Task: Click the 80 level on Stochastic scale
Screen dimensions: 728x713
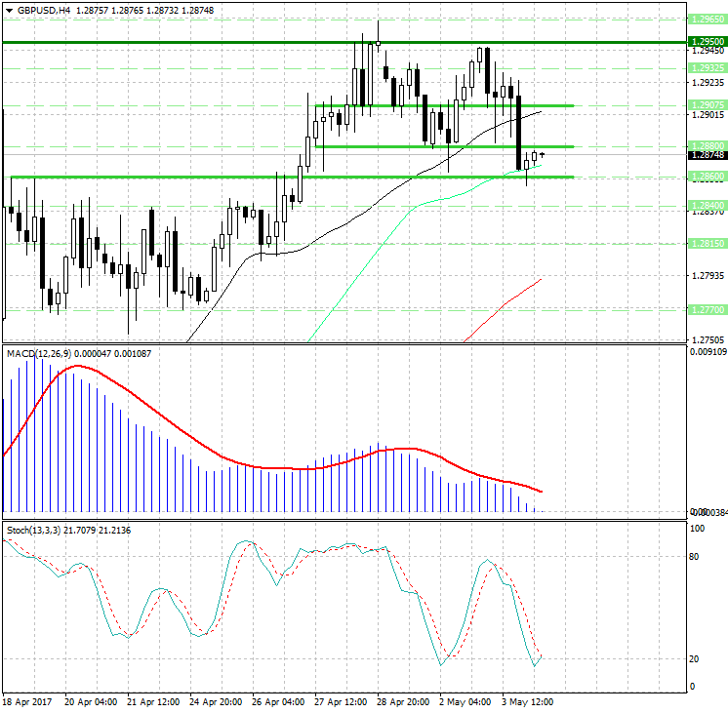Action: click(696, 557)
